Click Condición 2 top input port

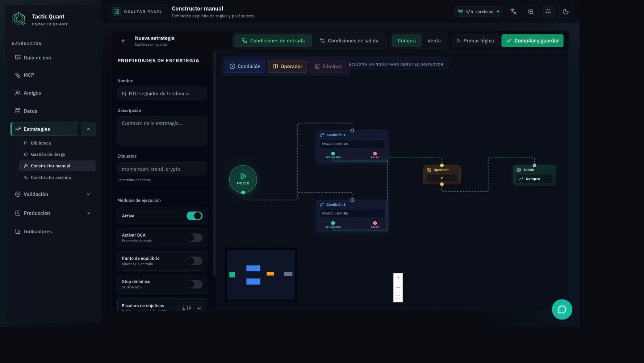[x=352, y=200]
